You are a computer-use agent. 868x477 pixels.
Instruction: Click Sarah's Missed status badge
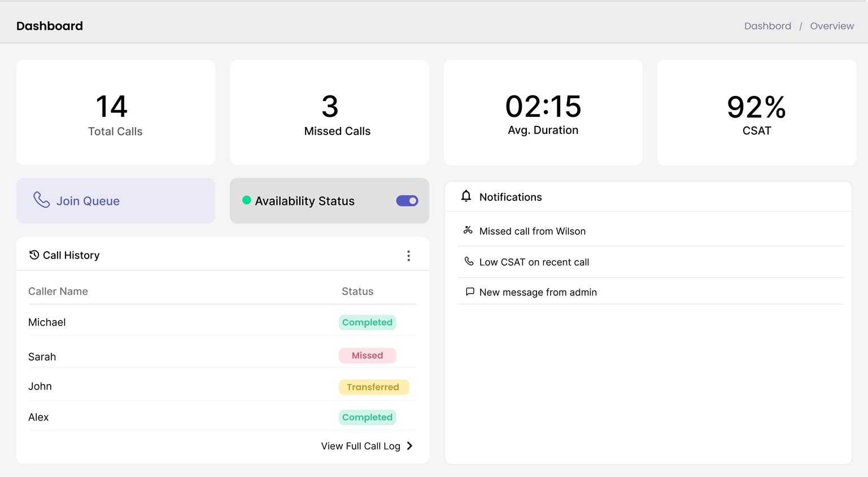pyautogui.click(x=367, y=356)
